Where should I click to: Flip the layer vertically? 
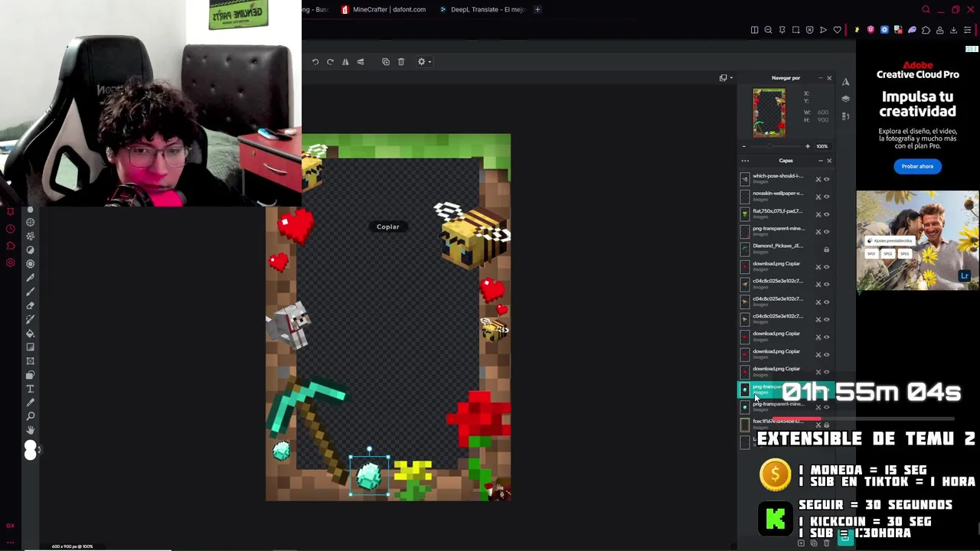click(x=361, y=62)
